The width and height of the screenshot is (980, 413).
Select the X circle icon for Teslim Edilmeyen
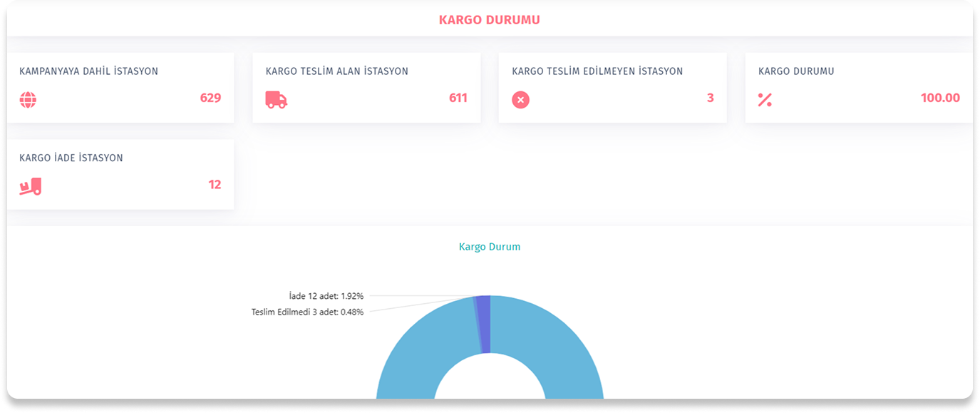[520, 99]
